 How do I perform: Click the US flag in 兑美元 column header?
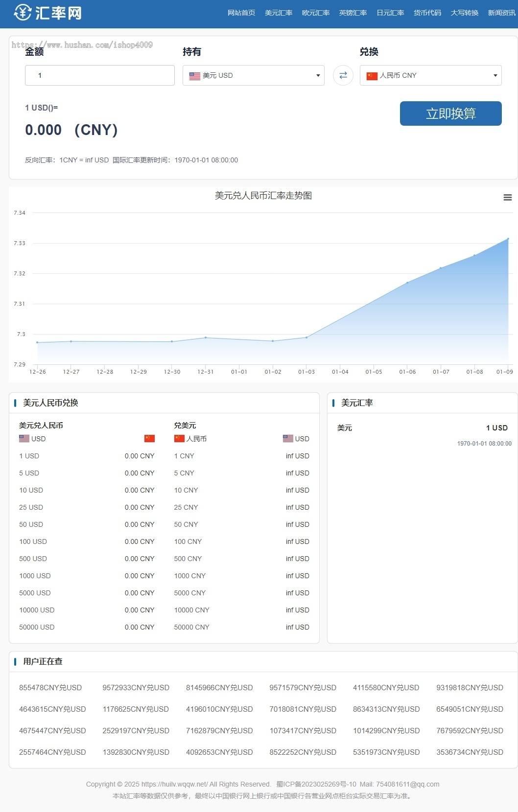coord(288,439)
